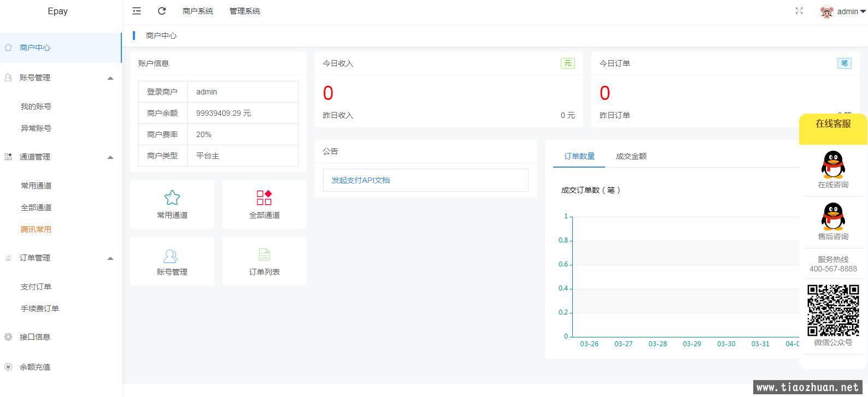Collapse the 账号管理 sidebar section

pyautogui.click(x=110, y=78)
